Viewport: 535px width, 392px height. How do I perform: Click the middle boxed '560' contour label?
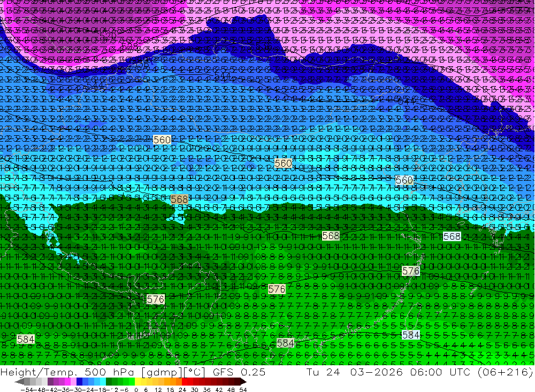pos(283,164)
